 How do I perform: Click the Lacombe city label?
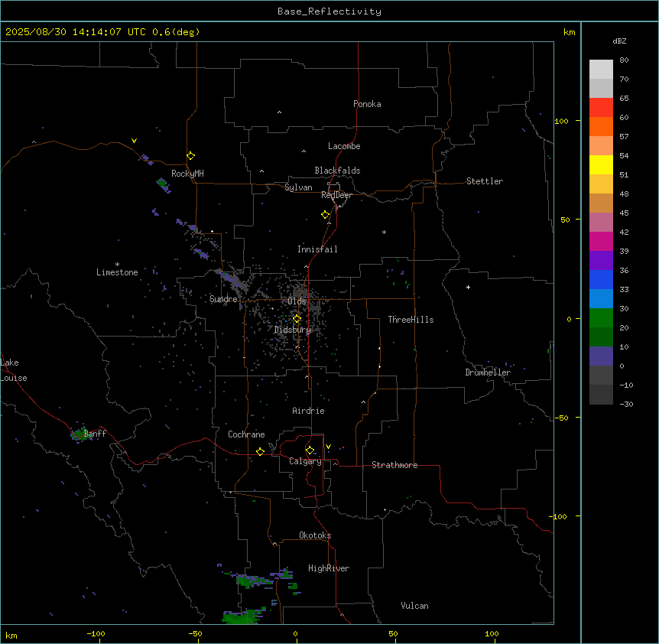click(344, 146)
